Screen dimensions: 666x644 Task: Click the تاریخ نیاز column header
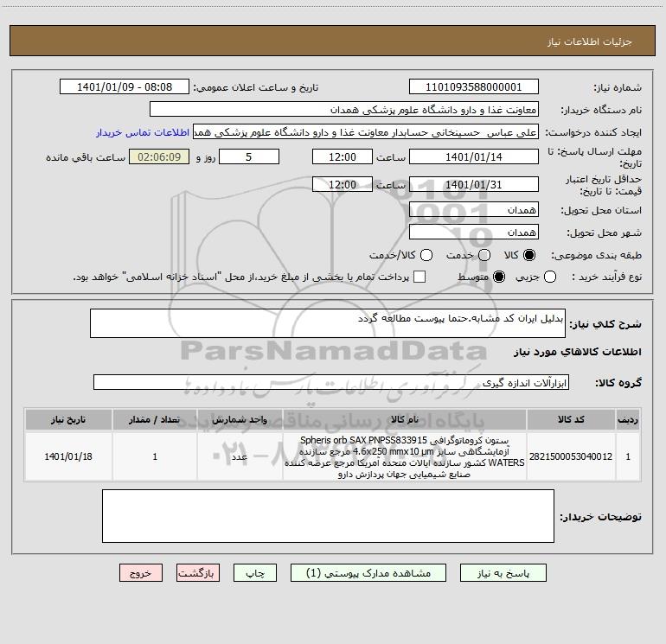(x=68, y=420)
